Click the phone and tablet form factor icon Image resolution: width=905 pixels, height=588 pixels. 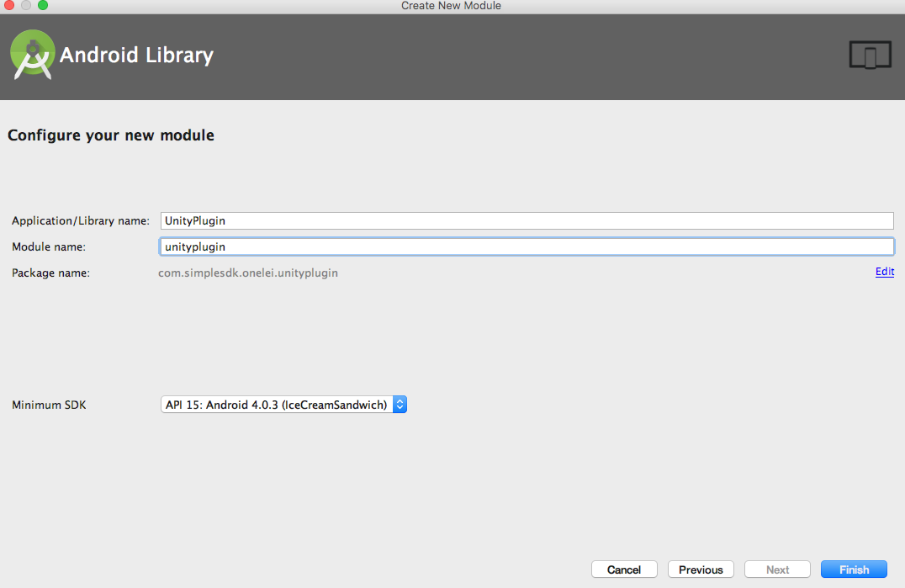[870, 56]
